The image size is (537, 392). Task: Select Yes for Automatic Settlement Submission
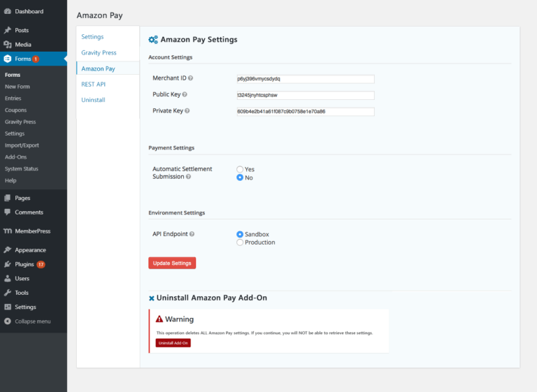240,169
